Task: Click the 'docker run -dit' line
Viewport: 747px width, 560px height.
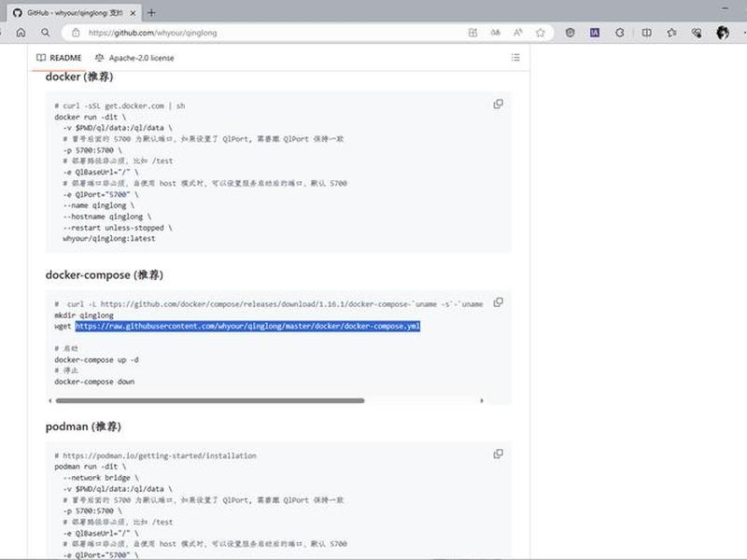Action: pyautogui.click(x=90, y=117)
